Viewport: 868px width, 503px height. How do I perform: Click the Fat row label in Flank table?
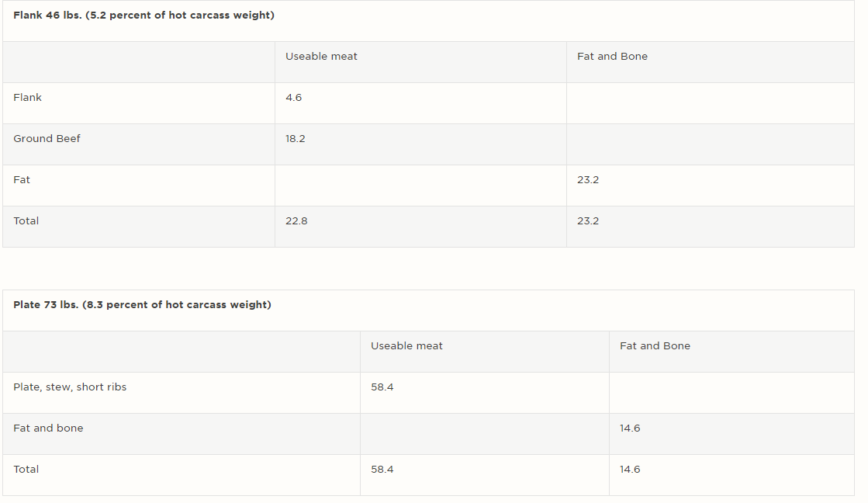22,179
